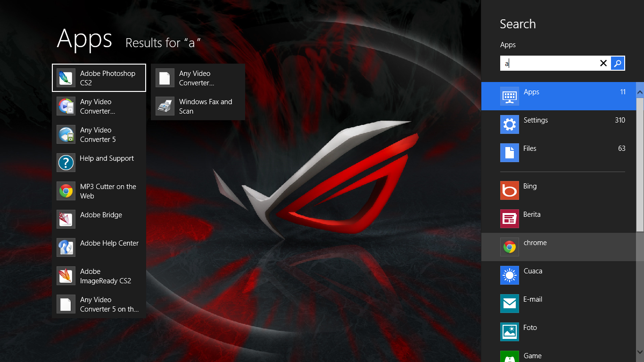
Task: Click the "Berita" label
Action: point(532,214)
